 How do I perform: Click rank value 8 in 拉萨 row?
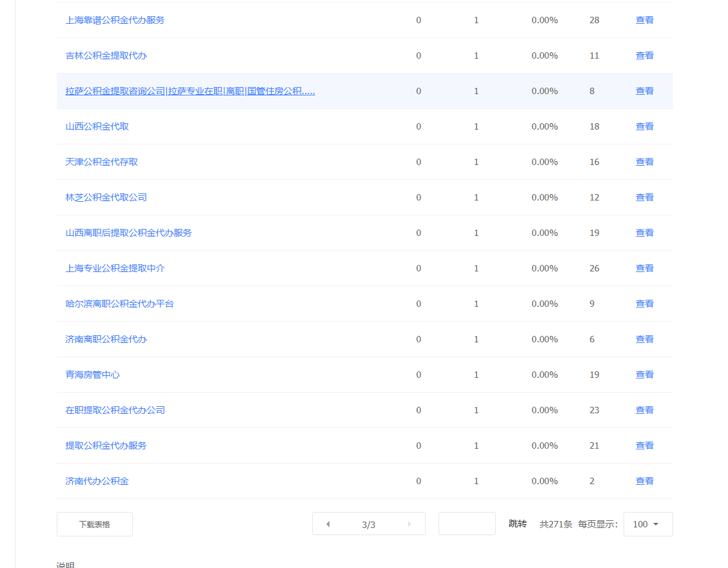tap(592, 91)
